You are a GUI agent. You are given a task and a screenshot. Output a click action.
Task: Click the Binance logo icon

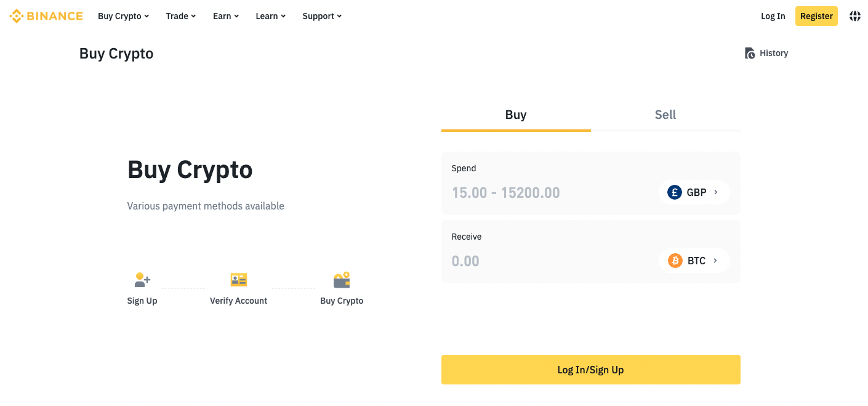[17, 16]
